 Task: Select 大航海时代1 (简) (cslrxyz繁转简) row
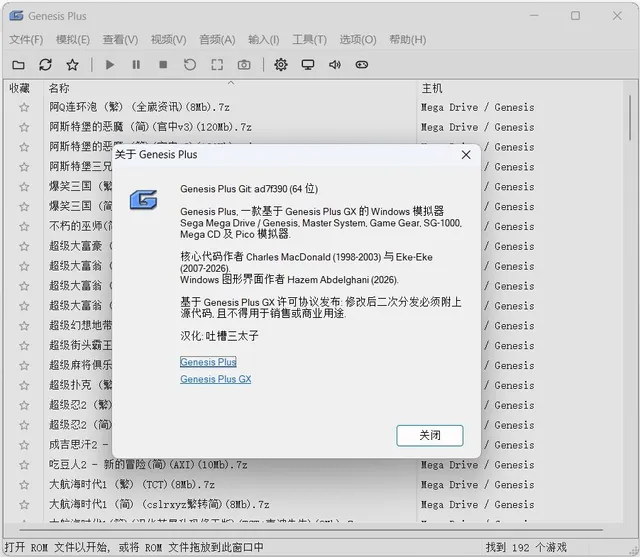point(314,505)
